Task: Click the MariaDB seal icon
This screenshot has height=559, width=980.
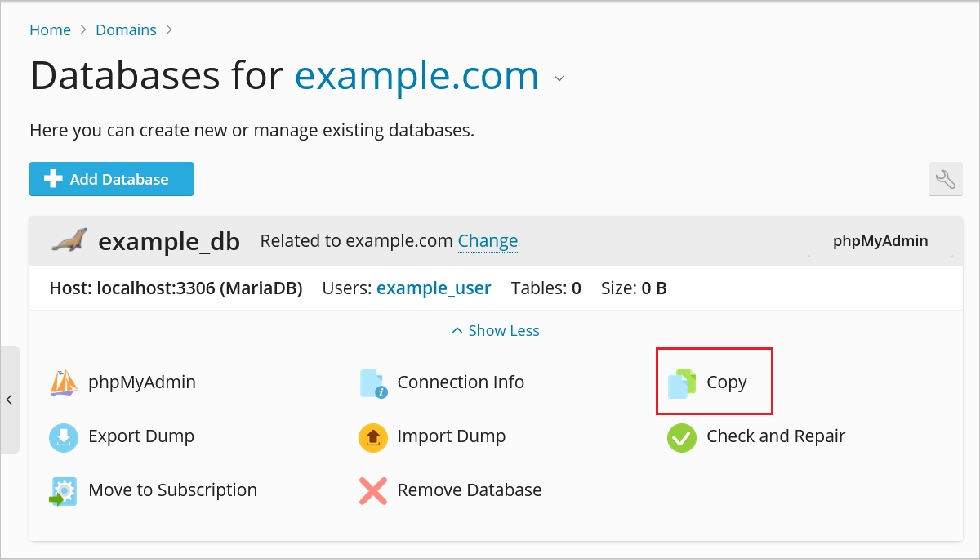Action: pos(69,240)
